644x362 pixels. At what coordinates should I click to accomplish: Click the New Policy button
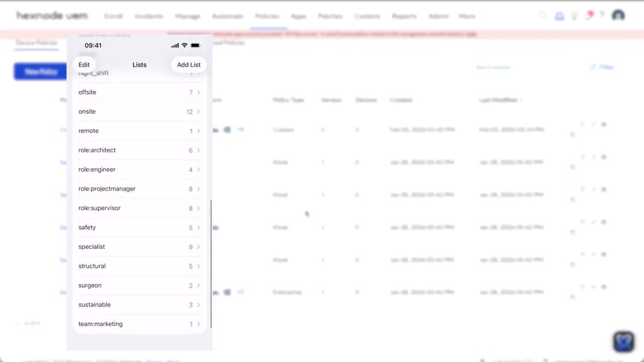click(x=40, y=71)
